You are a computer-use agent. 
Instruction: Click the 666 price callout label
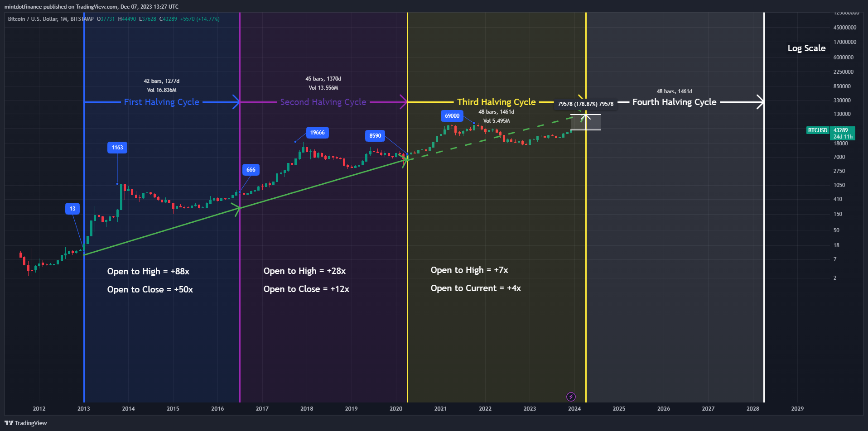[251, 170]
